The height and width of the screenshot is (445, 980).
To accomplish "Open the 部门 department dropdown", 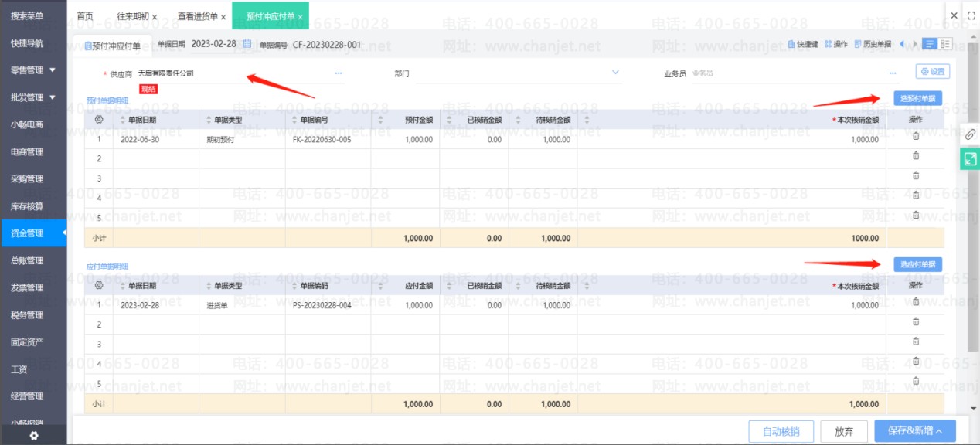I will [x=615, y=73].
